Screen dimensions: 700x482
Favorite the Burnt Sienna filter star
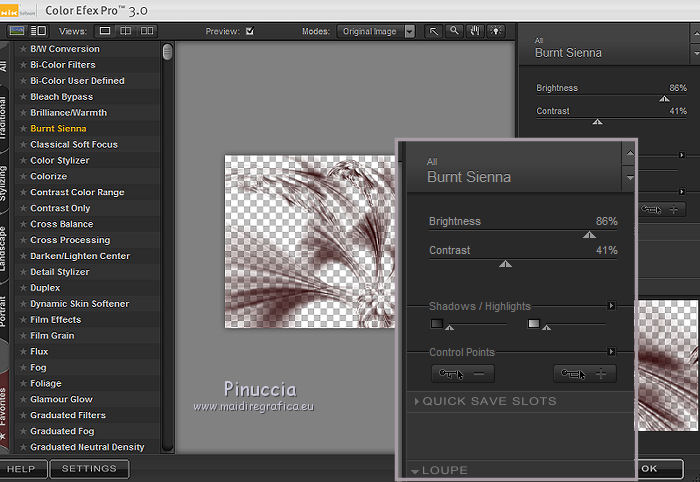tap(23, 129)
